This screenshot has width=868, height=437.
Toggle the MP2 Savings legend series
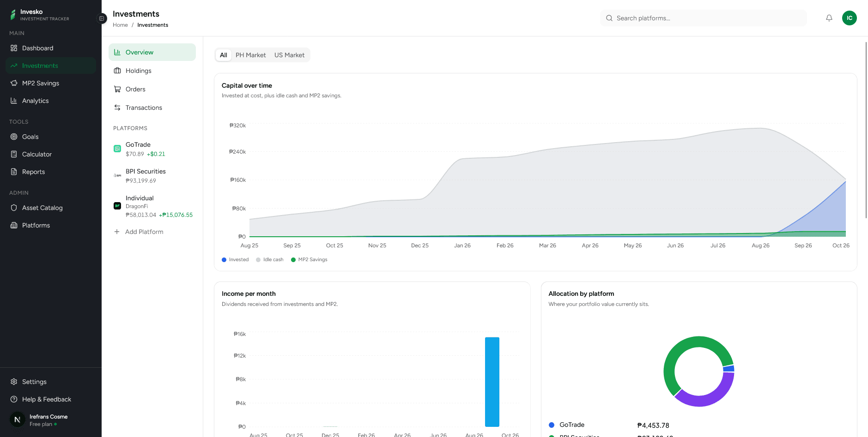click(309, 260)
